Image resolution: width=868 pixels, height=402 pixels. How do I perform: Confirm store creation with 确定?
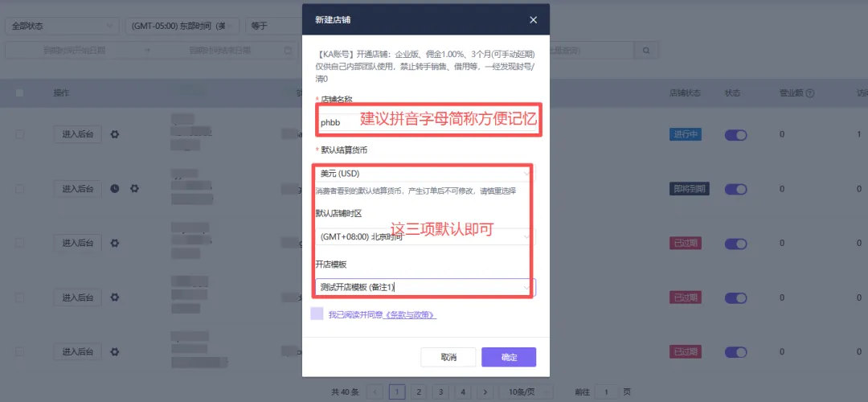click(x=509, y=357)
